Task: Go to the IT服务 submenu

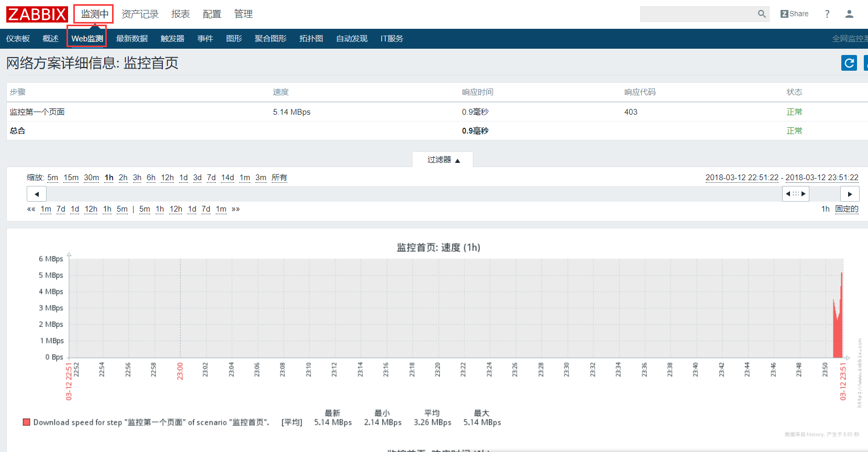Action: click(x=392, y=39)
